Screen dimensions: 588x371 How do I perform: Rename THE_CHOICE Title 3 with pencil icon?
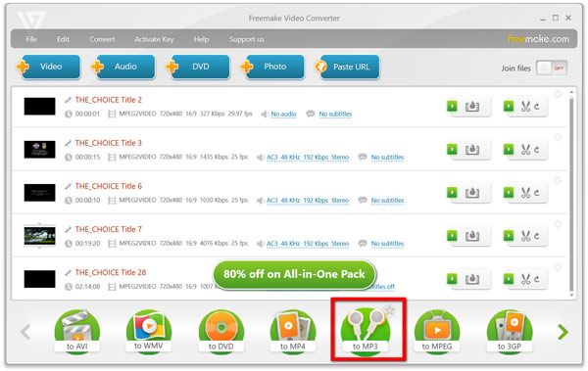click(x=68, y=143)
